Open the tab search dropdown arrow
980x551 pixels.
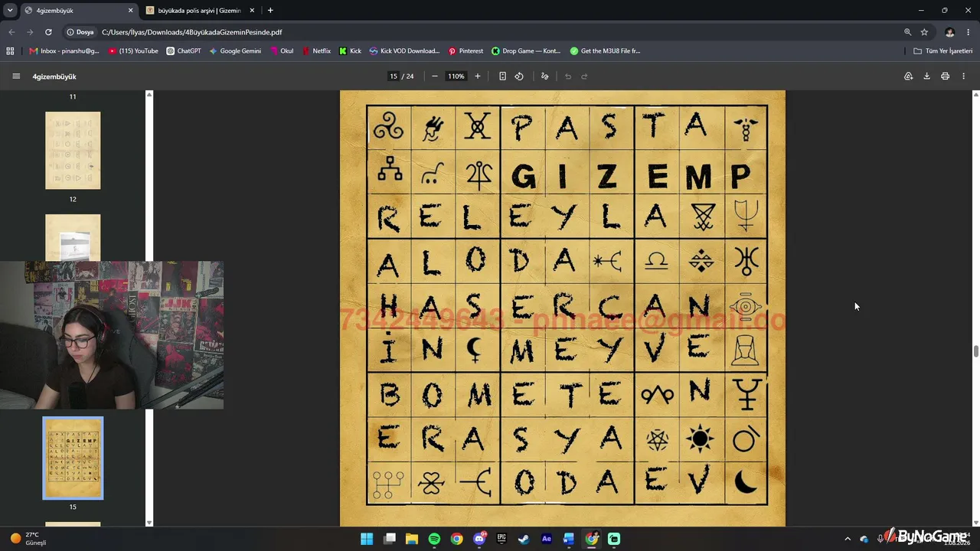tap(10, 11)
